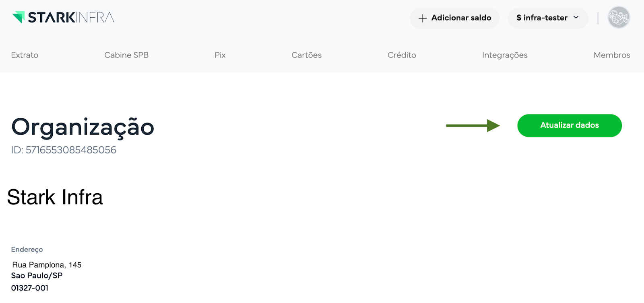Click the Stark Infra organization name

click(55, 197)
